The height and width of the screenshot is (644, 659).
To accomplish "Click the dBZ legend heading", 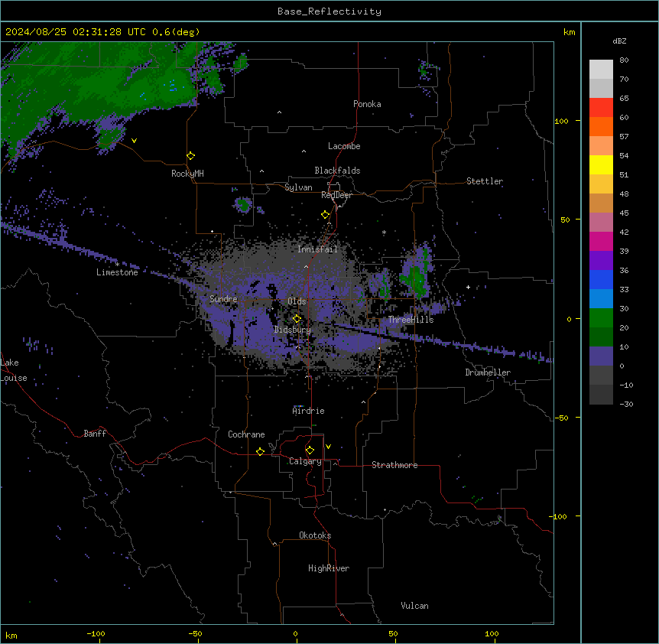I will (619, 41).
